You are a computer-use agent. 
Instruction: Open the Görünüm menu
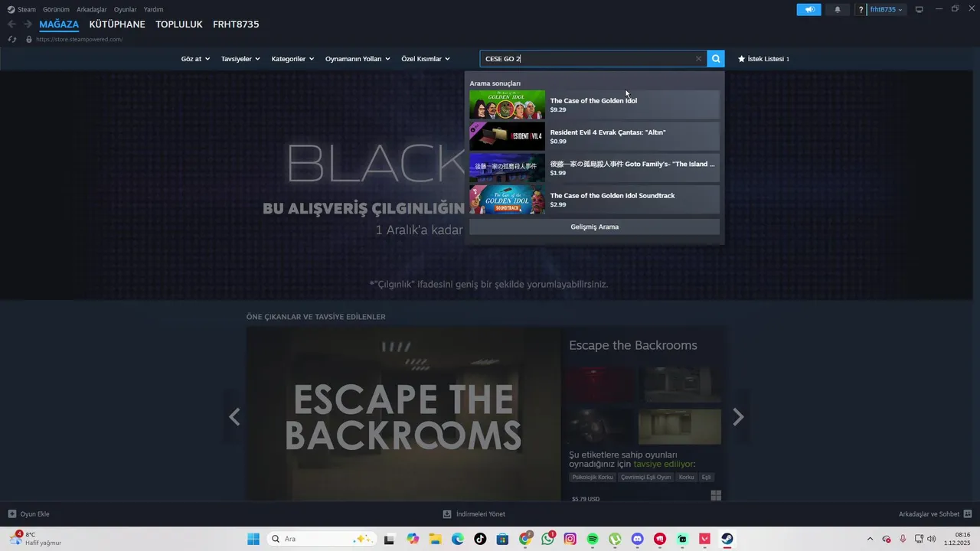click(56, 9)
